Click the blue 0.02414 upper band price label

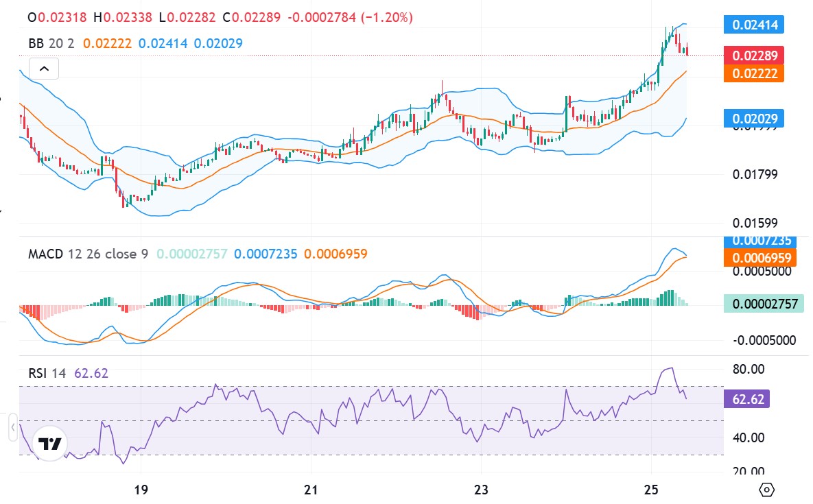click(x=753, y=25)
